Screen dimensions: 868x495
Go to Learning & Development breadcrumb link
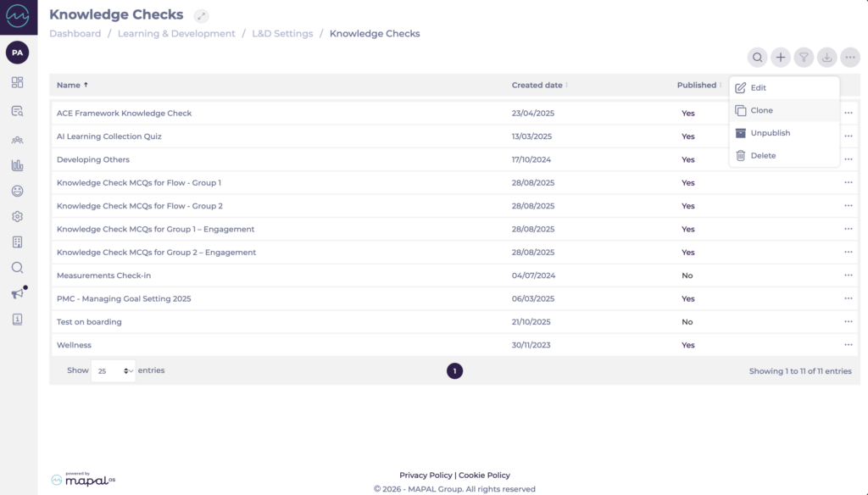coord(176,34)
